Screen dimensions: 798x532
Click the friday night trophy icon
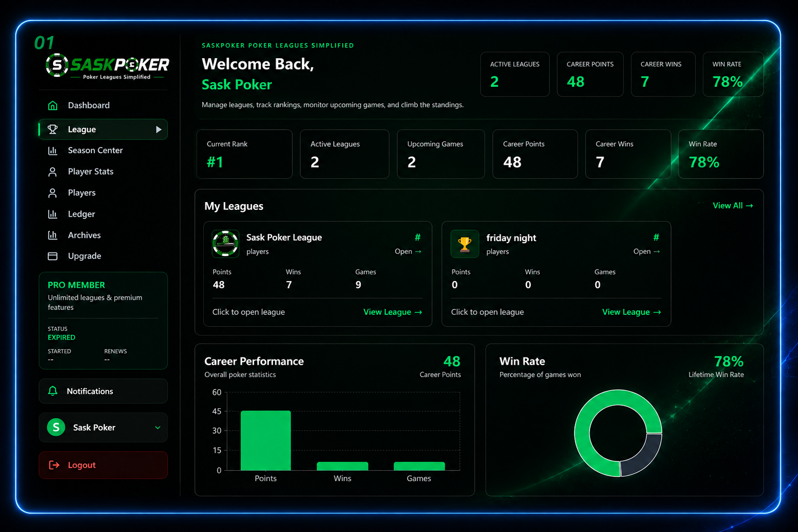pos(465,244)
